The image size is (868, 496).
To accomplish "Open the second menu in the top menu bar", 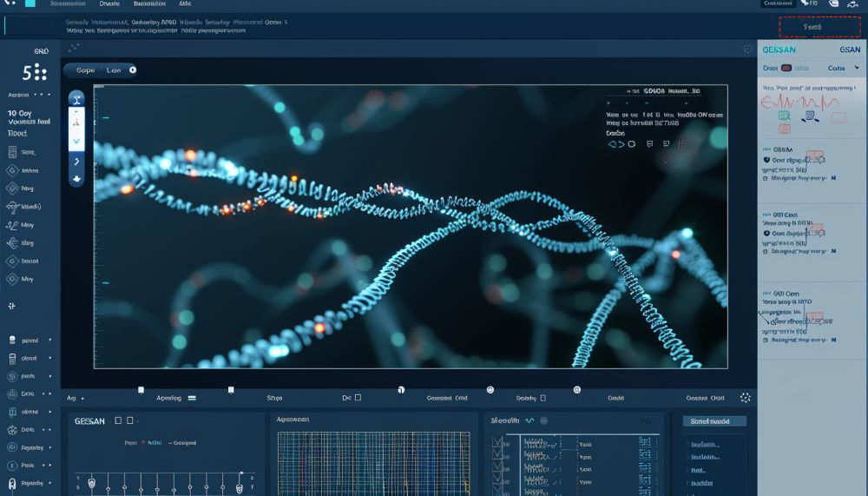I will [109, 4].
